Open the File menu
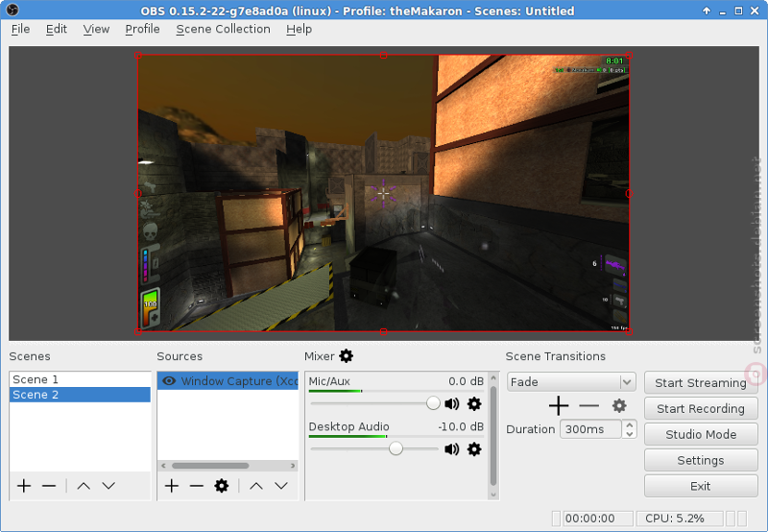 pyautogui.click(x=20, y=30)
